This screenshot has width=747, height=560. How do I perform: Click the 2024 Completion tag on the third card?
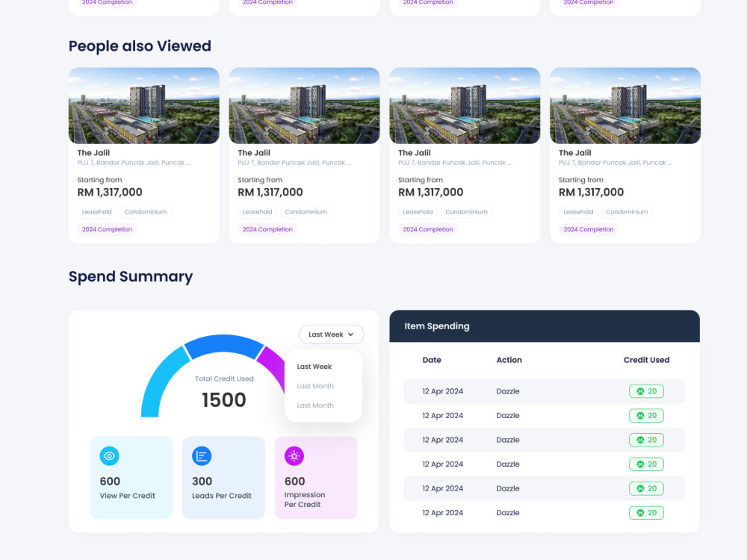[428, 229]
